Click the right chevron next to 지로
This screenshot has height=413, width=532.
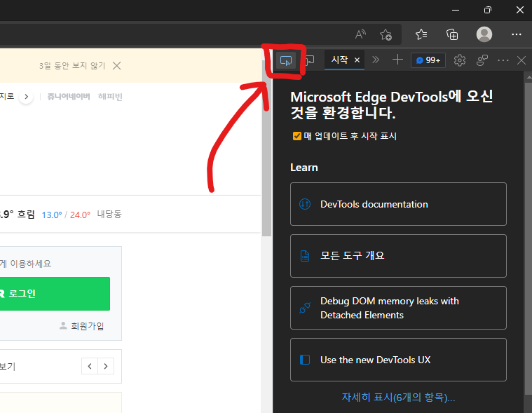[26, 97]
